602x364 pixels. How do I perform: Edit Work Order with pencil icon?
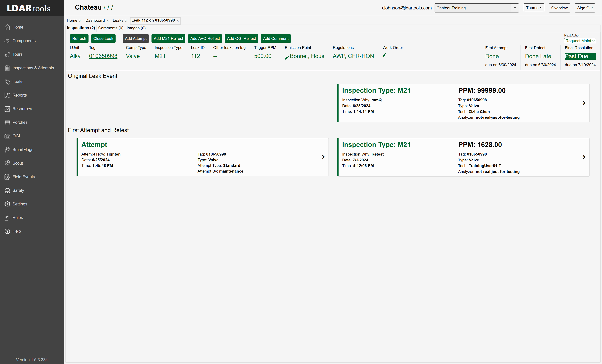[x=385, y=55]
